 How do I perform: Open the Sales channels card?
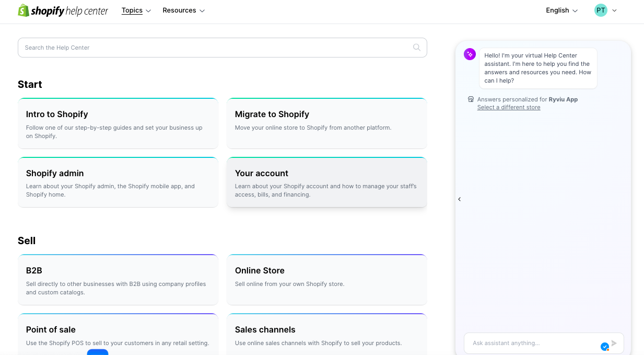[x=327, y=334]
